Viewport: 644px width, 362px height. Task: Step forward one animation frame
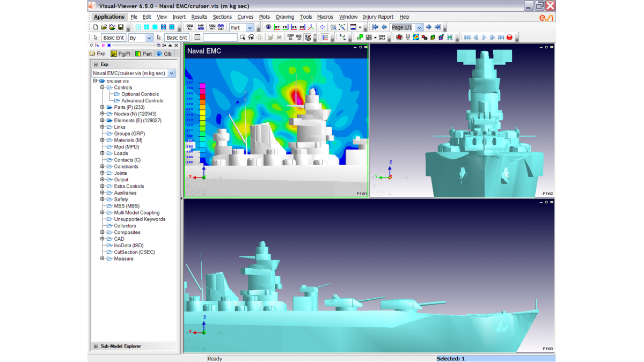493,38
